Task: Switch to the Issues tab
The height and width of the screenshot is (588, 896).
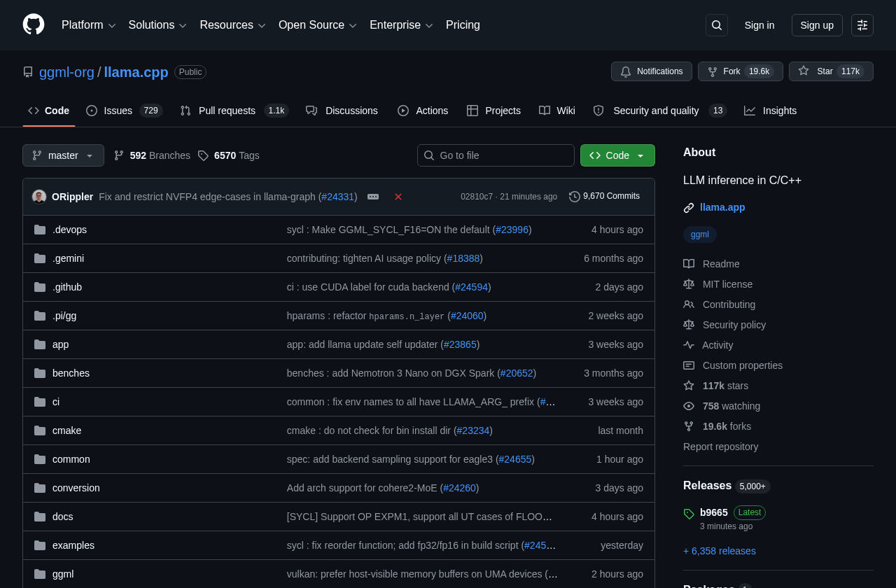Action: [125, 111]
